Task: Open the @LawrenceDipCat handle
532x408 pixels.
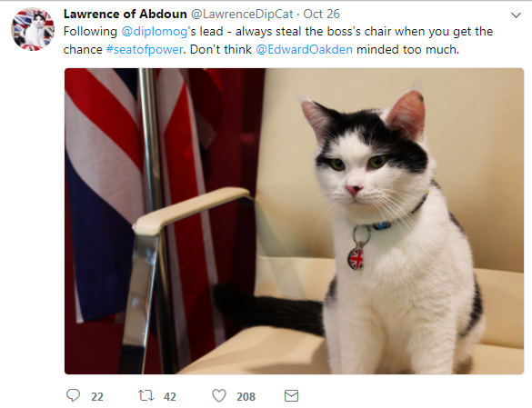Action: coord(242,14)
